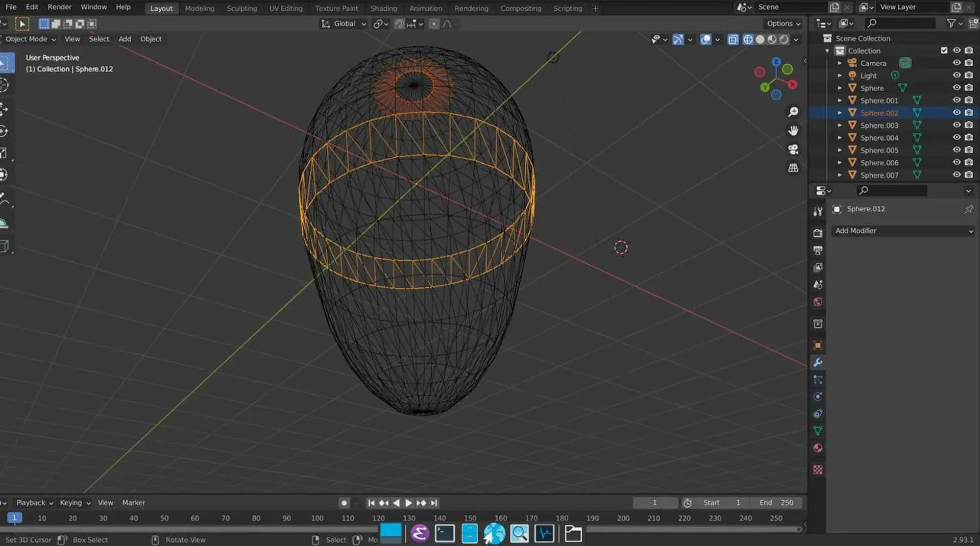Hide Sphere.005 using its eye icon
The image size is (980, 546).
(x=957, y=150)
